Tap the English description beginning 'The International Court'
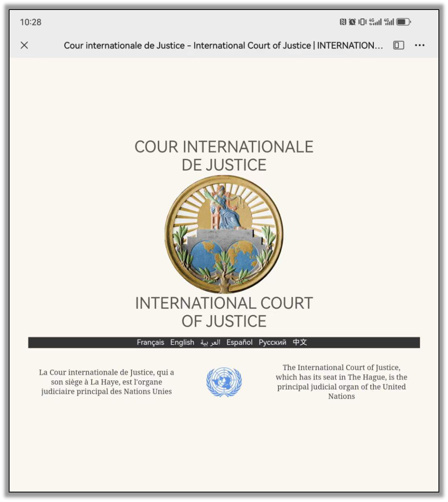 click(341, 382)
